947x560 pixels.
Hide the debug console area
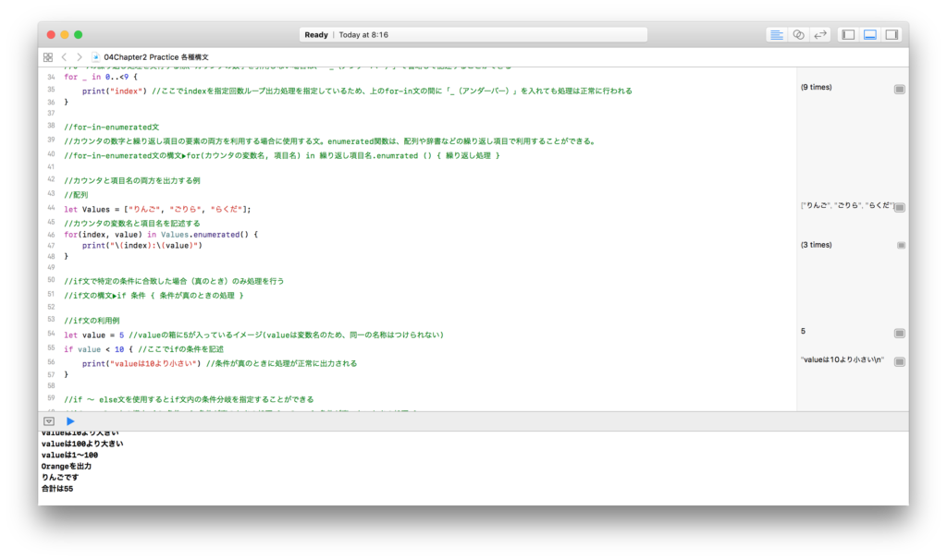click(49, 420)
